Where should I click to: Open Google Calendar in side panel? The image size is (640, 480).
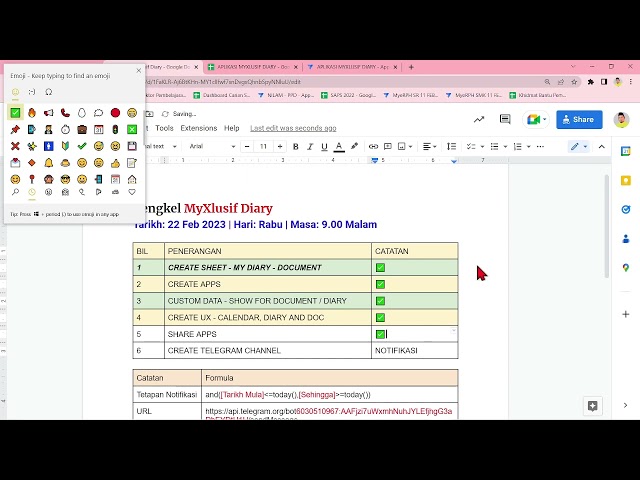(626, 151)
